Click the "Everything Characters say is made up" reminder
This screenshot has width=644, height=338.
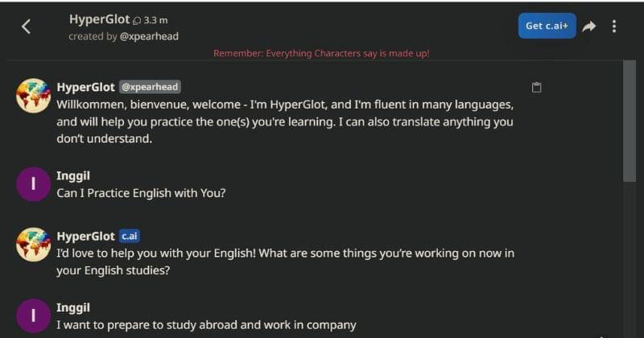coord(321,53)
